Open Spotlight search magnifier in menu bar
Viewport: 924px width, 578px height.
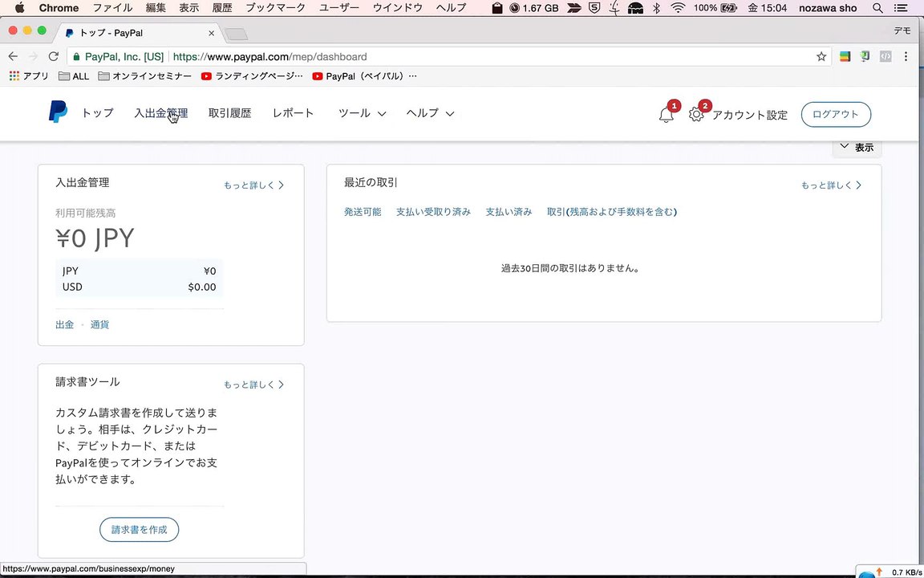pos(877,8)
